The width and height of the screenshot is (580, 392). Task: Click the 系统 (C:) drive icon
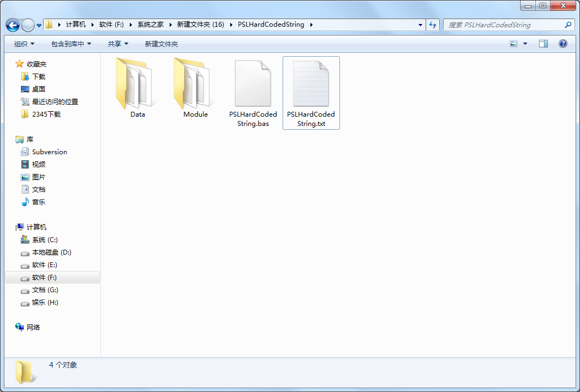pos(25,240)
